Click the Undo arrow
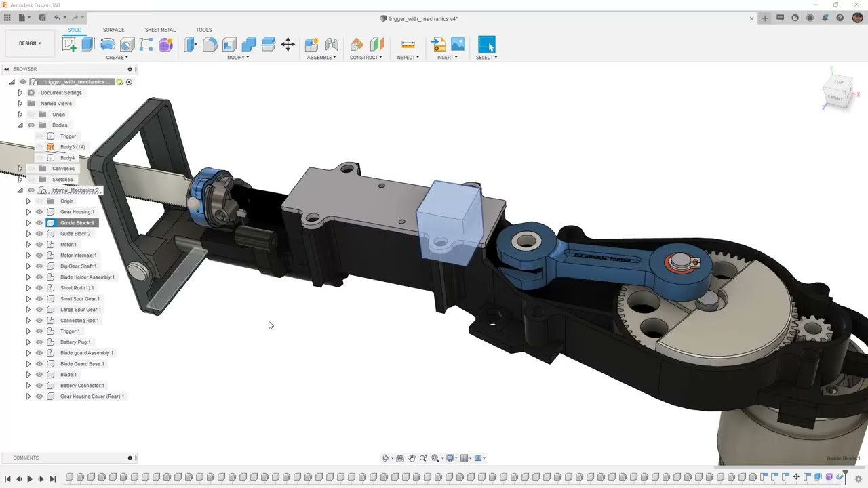The image size is (868, 488). (x=57, y=18)
